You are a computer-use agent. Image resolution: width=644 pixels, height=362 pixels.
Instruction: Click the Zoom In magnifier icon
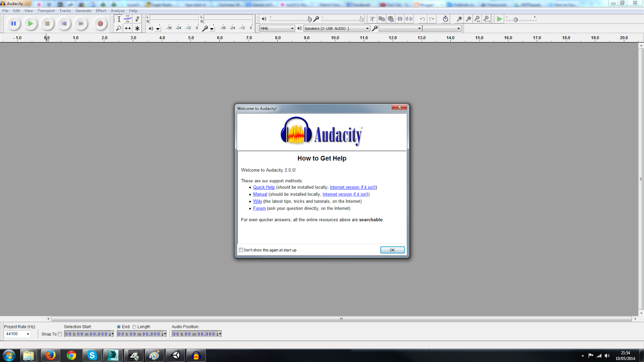[459, 19]
